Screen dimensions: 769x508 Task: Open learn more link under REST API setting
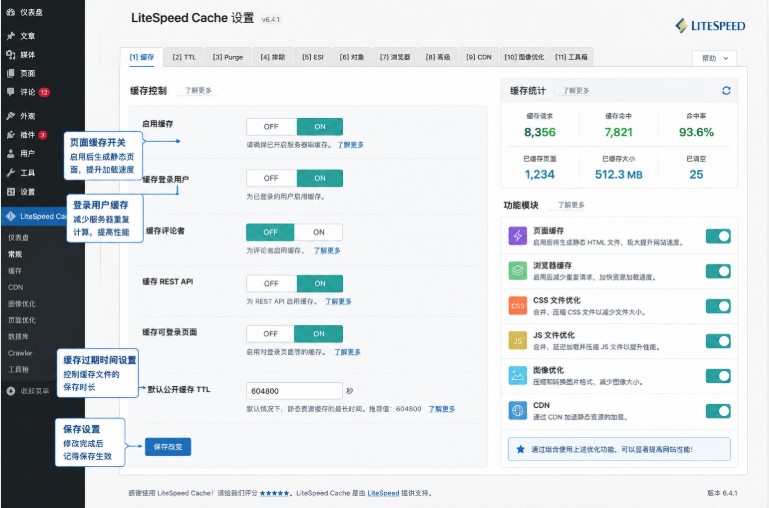pyautogui.click(x=338, y=301)
